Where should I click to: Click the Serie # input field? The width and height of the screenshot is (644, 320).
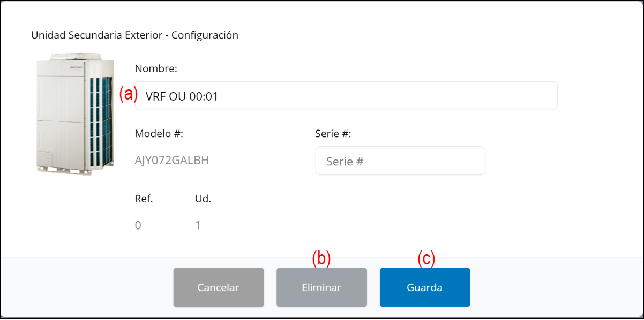(400, 161)
